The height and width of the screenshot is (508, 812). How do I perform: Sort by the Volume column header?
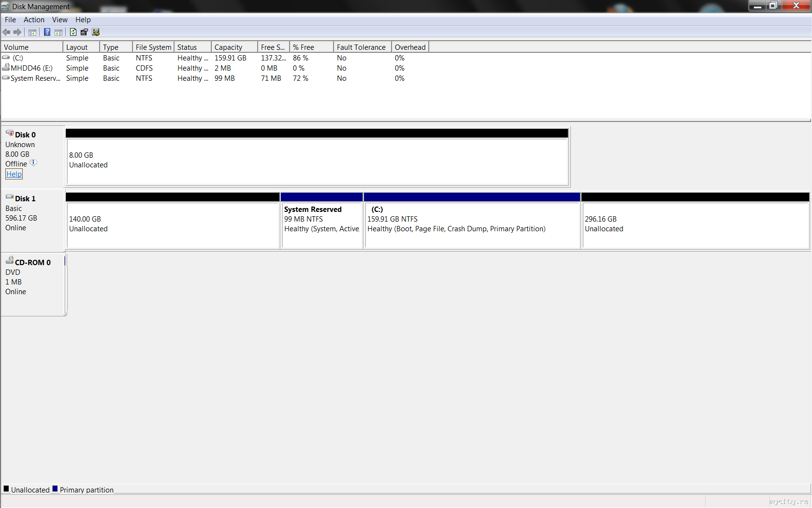(x=32, y=47)
